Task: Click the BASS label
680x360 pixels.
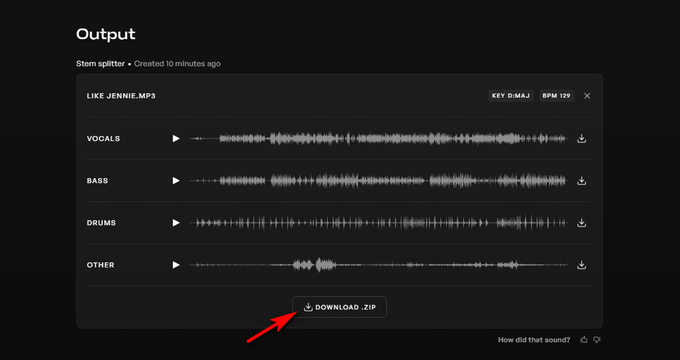Action: point(97,181)
